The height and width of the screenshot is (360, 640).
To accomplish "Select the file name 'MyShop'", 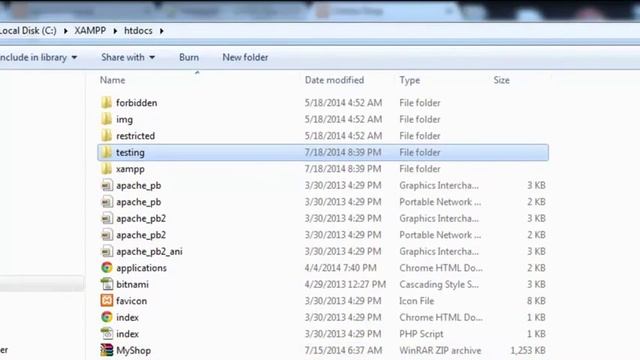I will click(133, 351).
